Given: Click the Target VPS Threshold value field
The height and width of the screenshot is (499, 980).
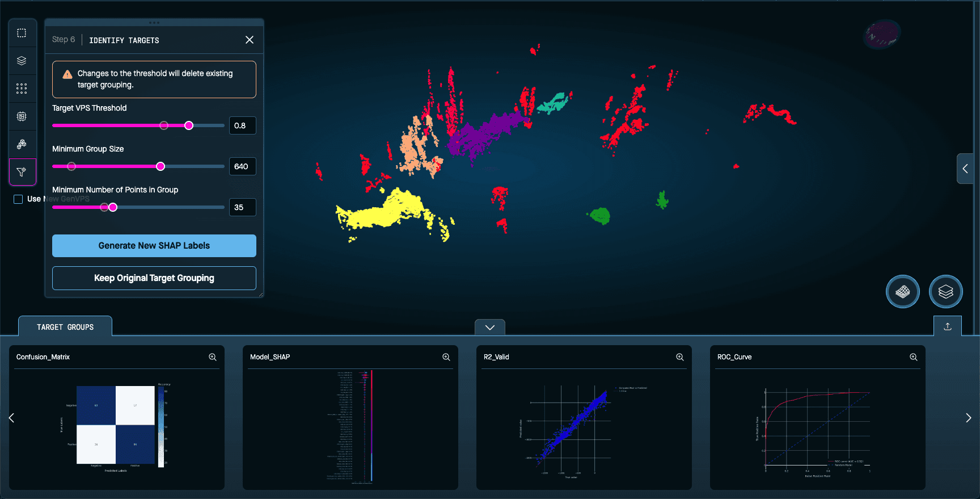Looking at the screenshot, I should 243,125.
